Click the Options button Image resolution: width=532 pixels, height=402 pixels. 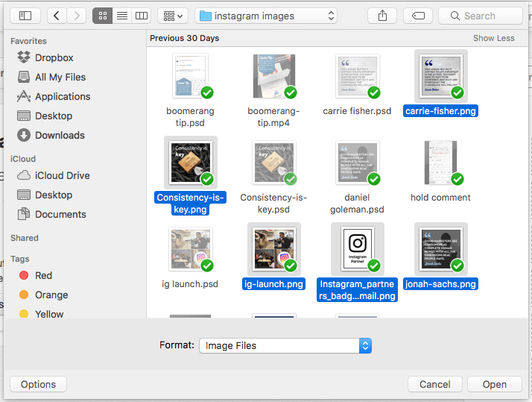click(x=38, y=384)
